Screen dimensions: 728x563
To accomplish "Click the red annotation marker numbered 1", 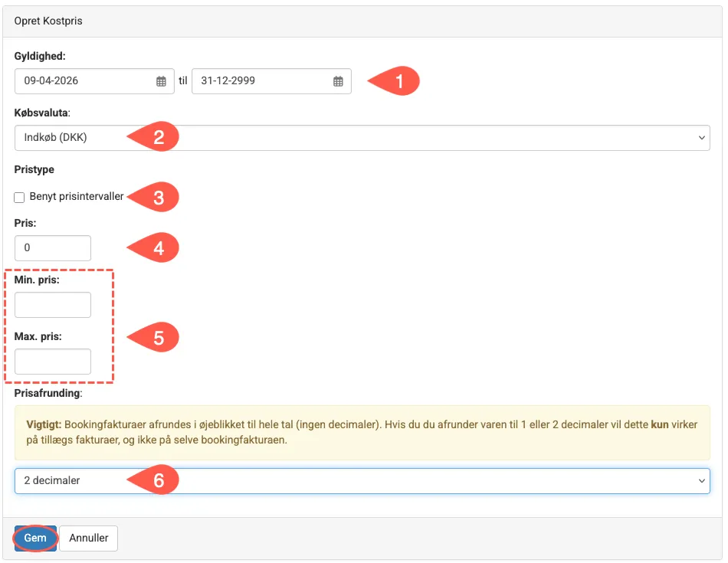I will (x=396, y=81).
